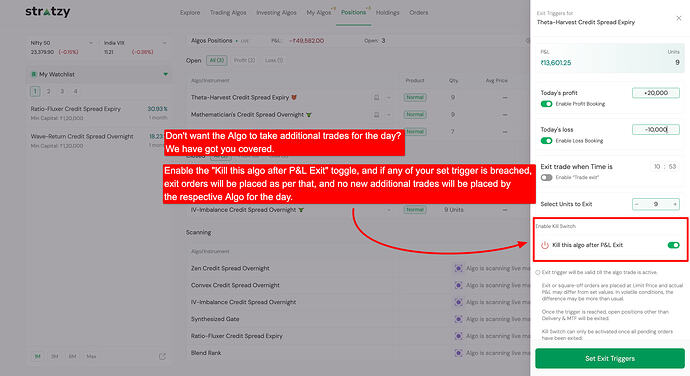Open Mathematician's Credit Spread Overnight position row
The height and width of the screenshot is (376, 690).
coord(357,114)
